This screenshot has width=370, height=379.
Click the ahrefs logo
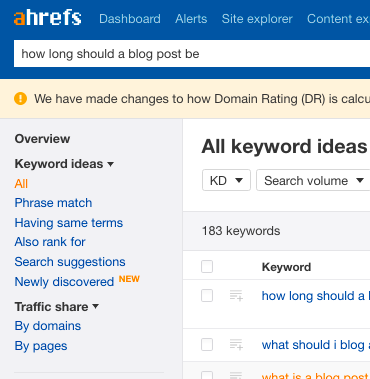tap(48, 18)
